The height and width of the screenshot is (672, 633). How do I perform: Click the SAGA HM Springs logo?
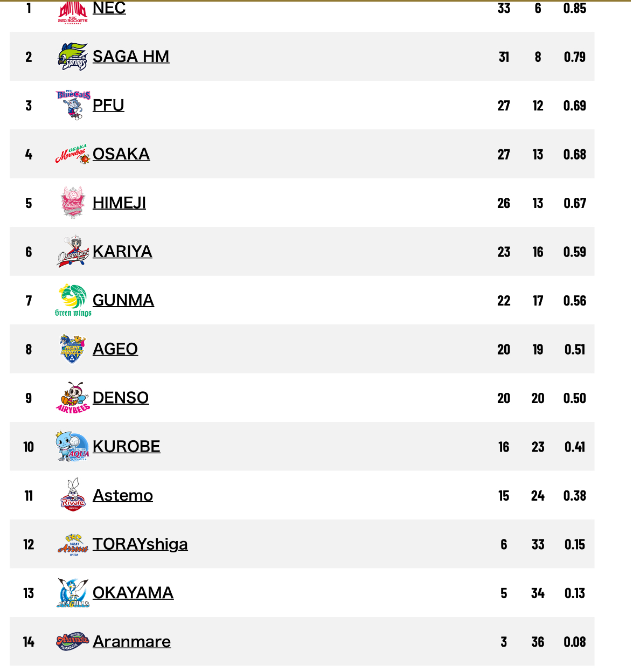coord(73,57)
